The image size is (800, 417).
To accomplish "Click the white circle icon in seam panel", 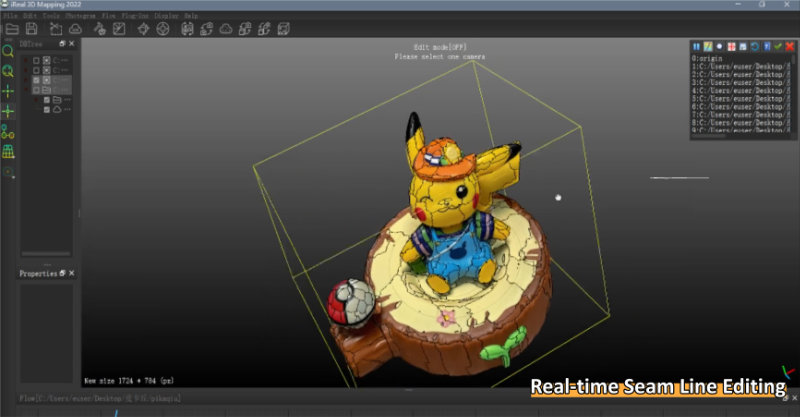I will [719, 46].
